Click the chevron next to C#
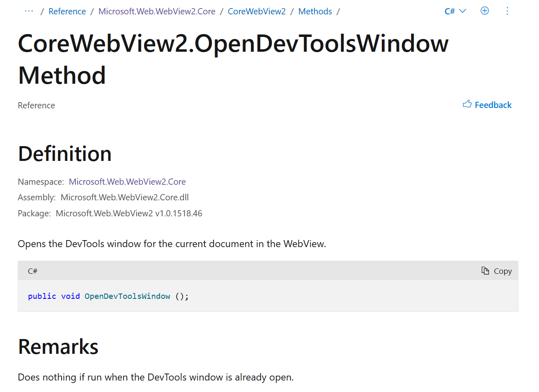Image resolution: width=539 pixels, height=392 pixels. [x=463, y=11]
